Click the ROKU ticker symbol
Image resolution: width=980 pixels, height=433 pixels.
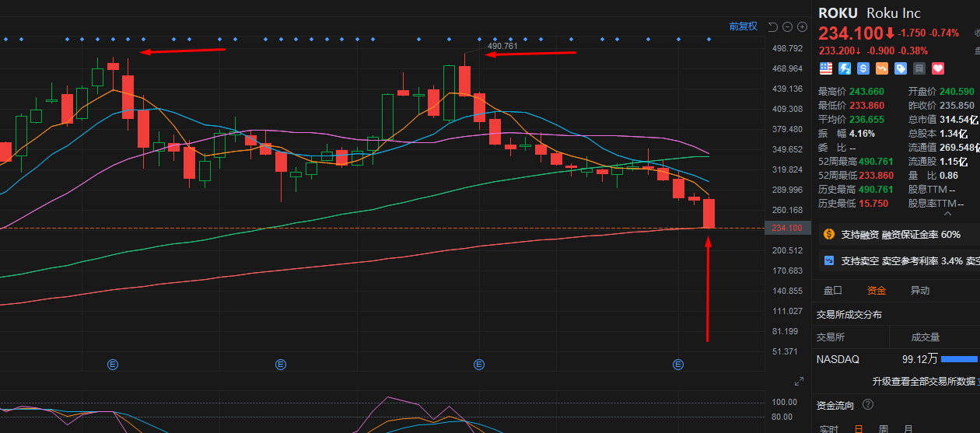coord(838,13)
